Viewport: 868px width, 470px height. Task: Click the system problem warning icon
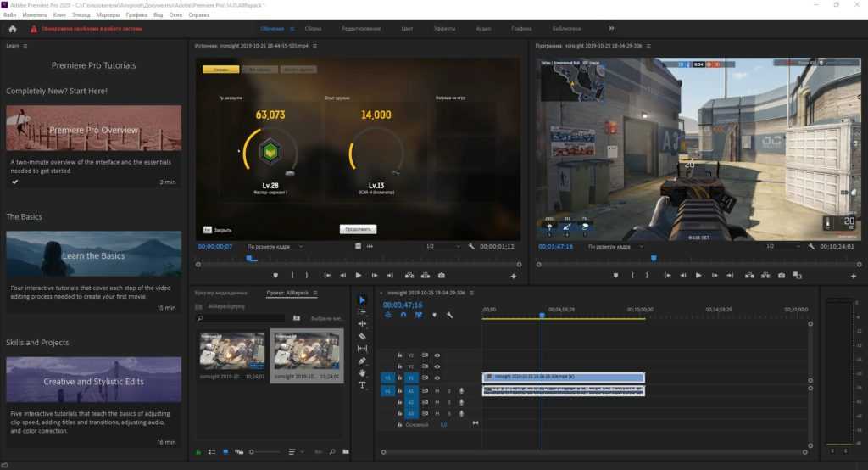[34, 29]
